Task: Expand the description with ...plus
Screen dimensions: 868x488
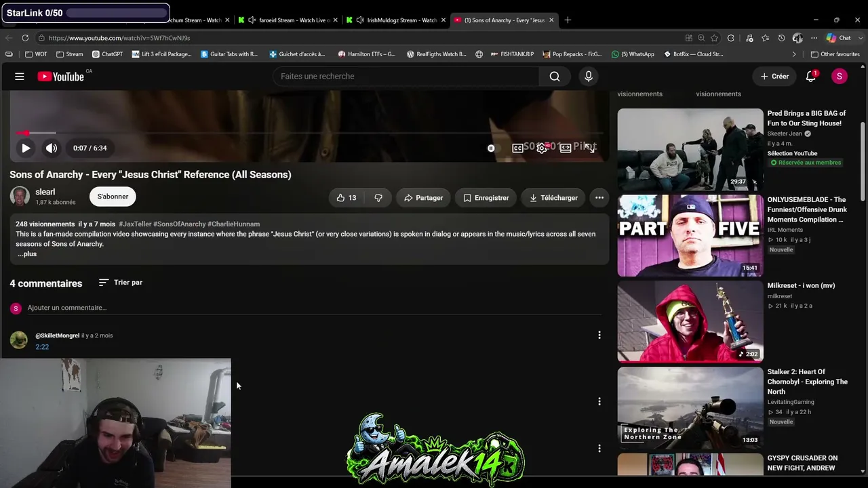Action: [27, 254]
